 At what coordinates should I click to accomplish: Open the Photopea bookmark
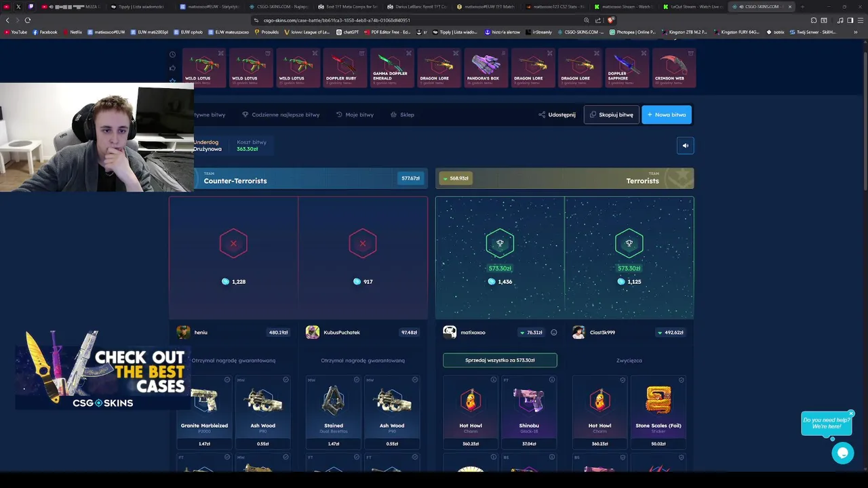tap(633, 32)
